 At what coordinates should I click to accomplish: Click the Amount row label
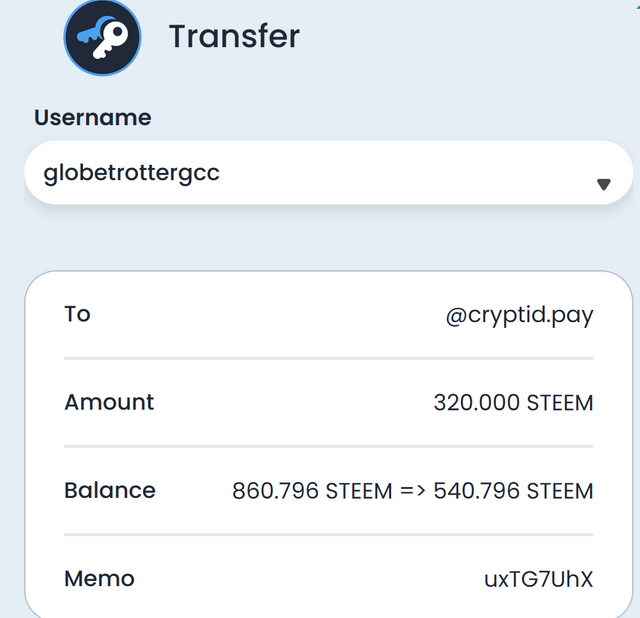[109, 402]
